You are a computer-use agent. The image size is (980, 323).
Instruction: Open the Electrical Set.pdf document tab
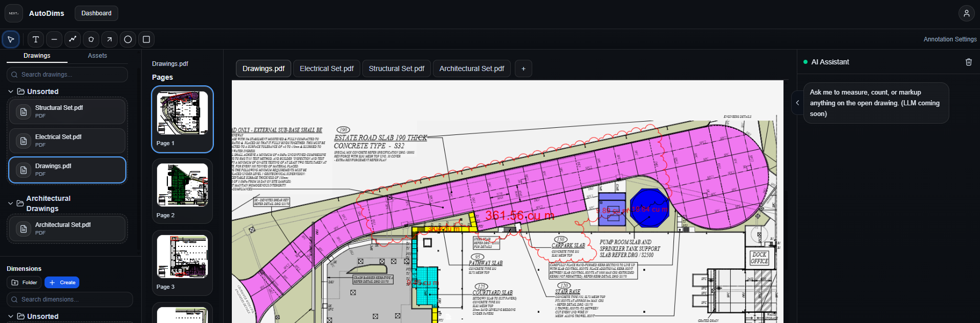click(326, 68)
